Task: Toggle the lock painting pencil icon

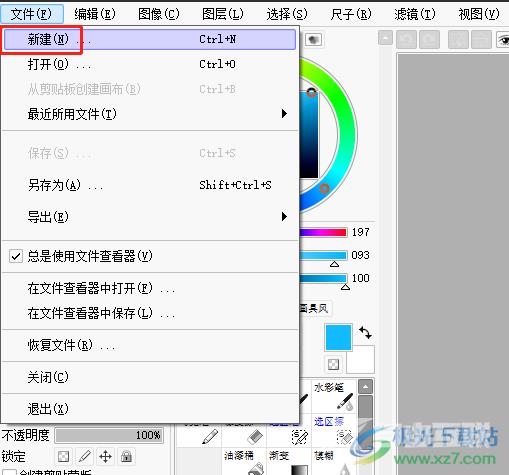Action: [x=85, y=456]
